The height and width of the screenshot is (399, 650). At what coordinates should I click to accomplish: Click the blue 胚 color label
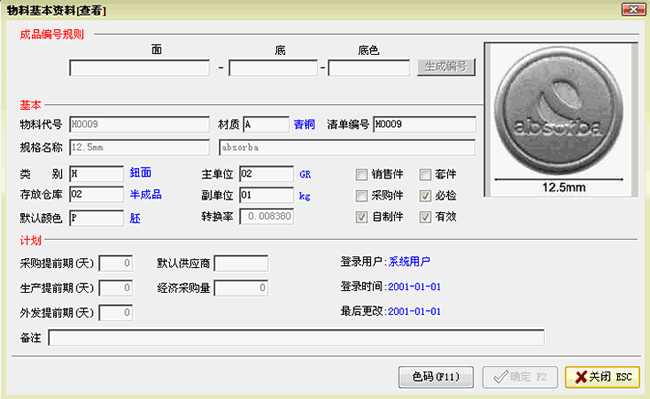(135, 218)
